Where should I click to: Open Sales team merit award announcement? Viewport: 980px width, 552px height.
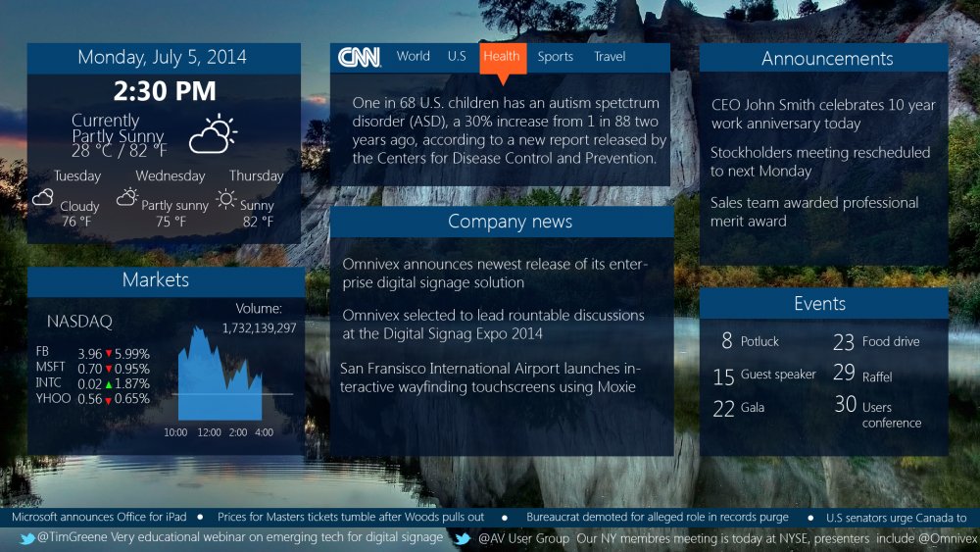814,212
